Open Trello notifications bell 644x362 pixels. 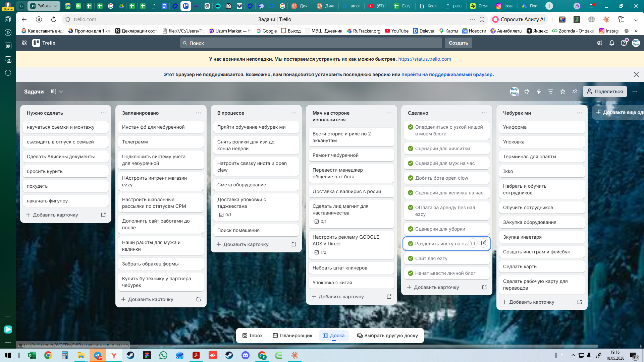(612, 43)
